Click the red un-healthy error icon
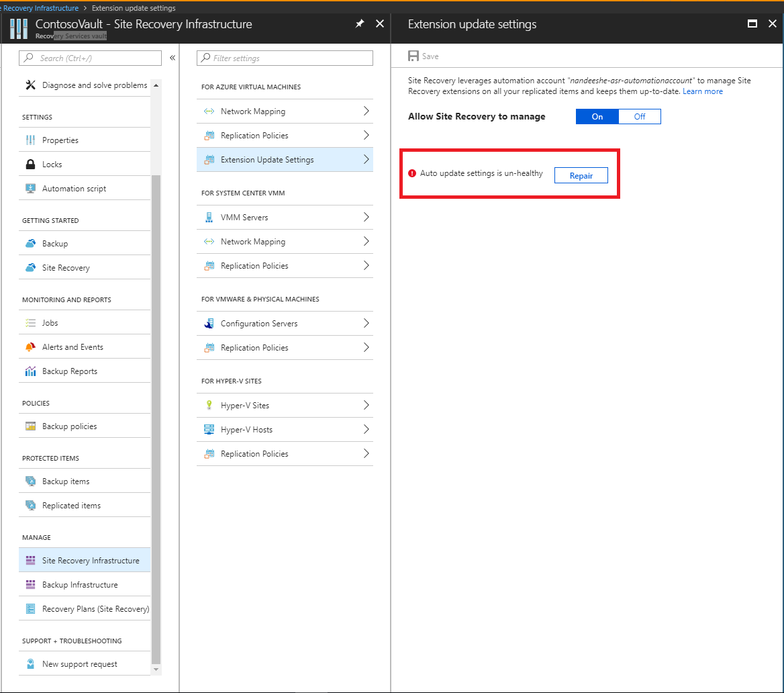This screenshot has height=693, width=784. 412,173
